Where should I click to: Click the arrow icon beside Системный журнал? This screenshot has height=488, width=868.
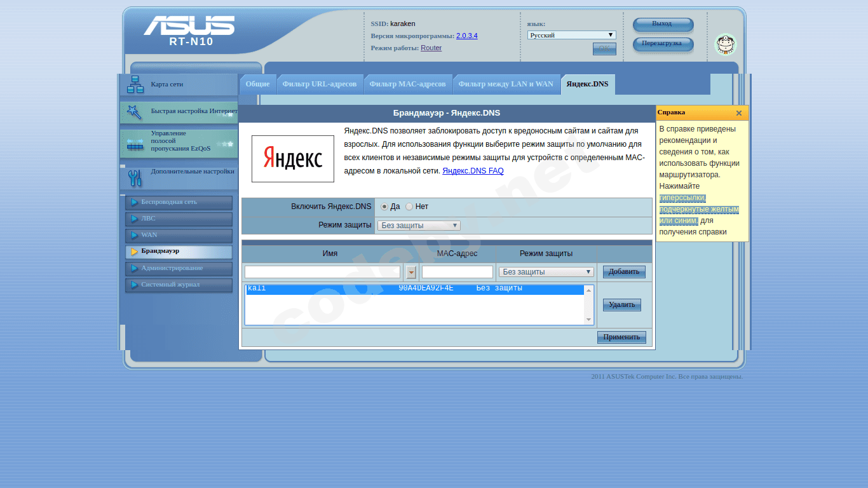(134, 285)
